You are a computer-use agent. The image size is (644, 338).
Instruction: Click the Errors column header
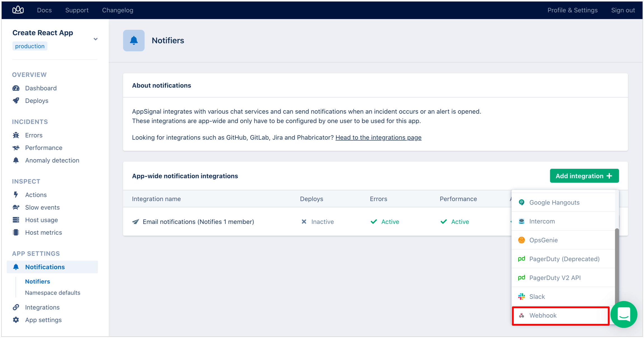(378, 199)
